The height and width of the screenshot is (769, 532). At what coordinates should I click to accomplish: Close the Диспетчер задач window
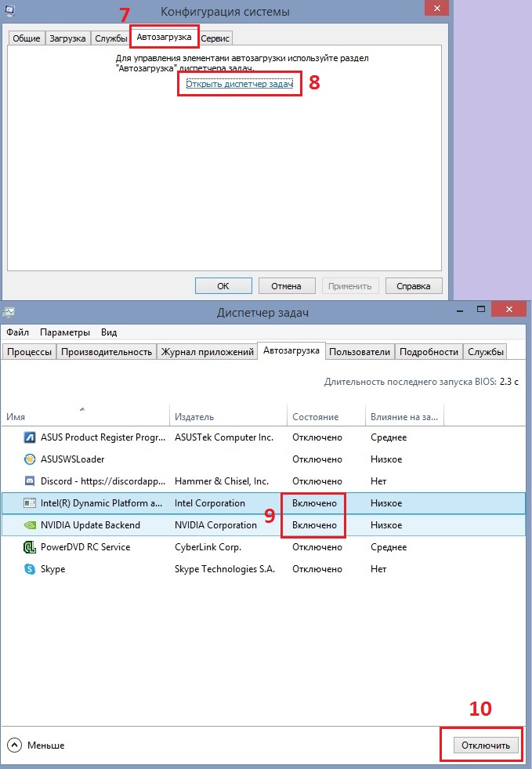(509, 309)
